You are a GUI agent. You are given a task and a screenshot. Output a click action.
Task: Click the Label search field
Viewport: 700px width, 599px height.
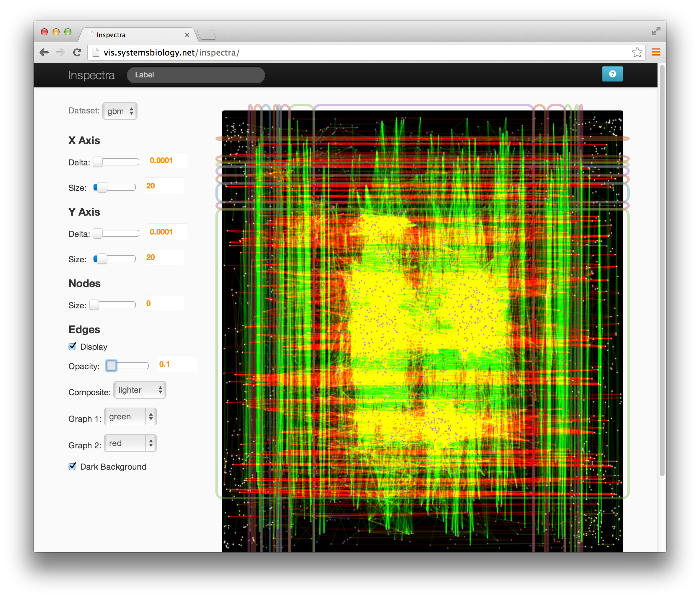[196, 75]
